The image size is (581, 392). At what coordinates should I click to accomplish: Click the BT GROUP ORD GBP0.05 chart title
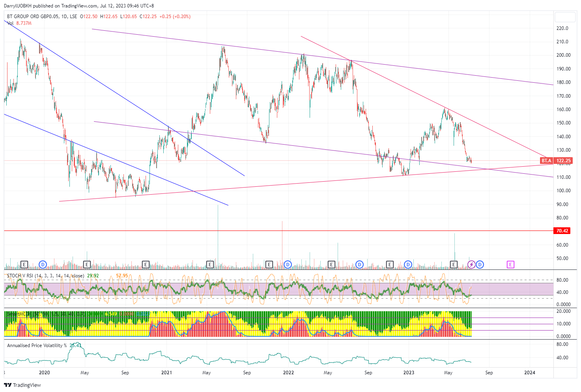click(33, 17)
